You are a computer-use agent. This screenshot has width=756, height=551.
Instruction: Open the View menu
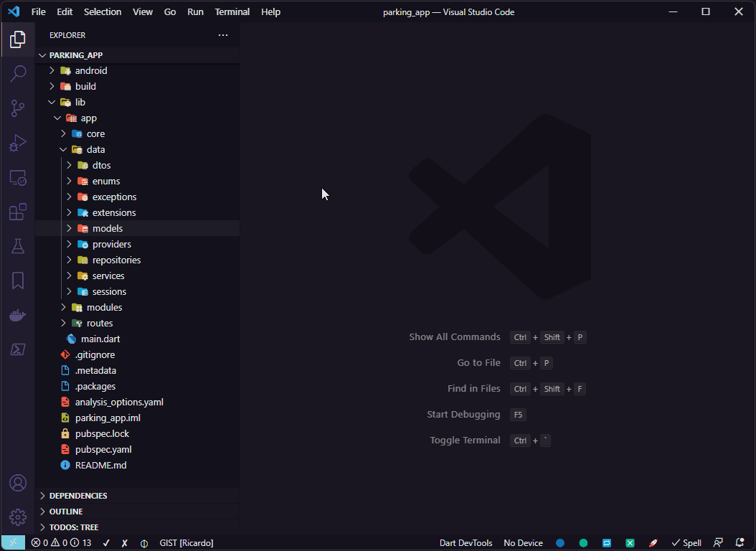[143, 11]
